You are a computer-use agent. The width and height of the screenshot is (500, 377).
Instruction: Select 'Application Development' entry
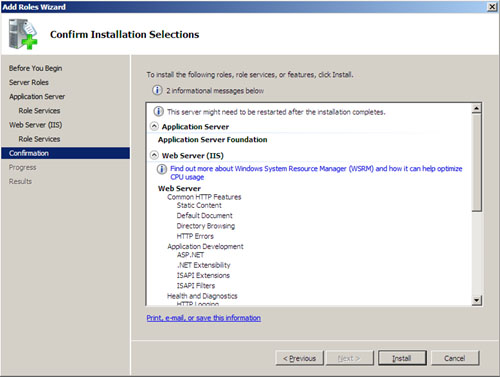(x=205, y=247)
